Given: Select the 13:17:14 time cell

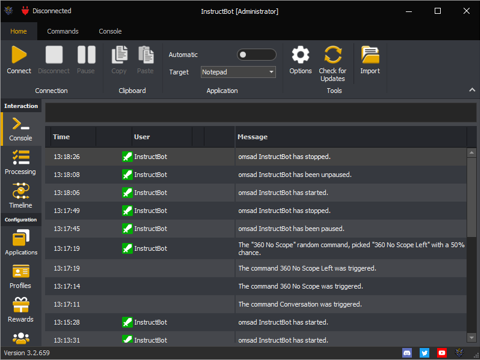Looking at the screenshot, I should click(x=67, y=286).
